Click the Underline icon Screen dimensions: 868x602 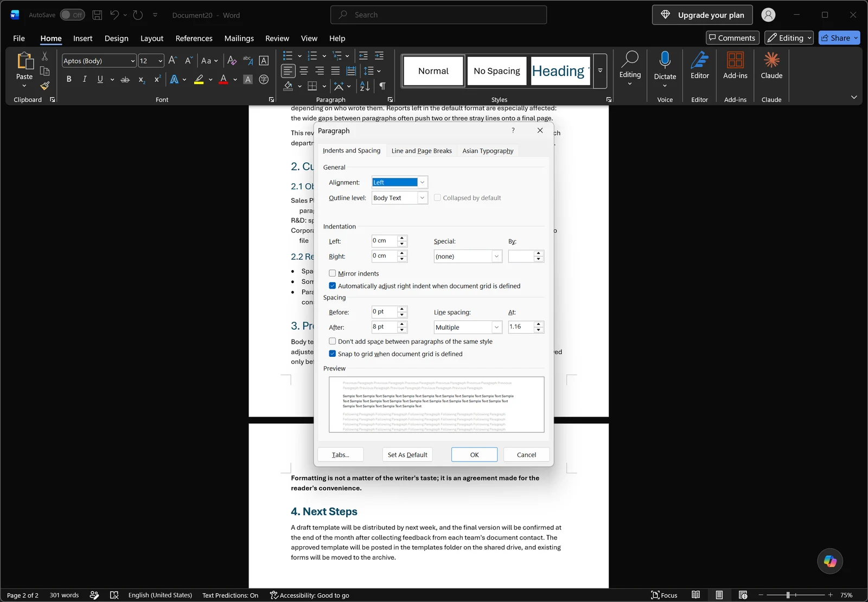pos(100,79)
